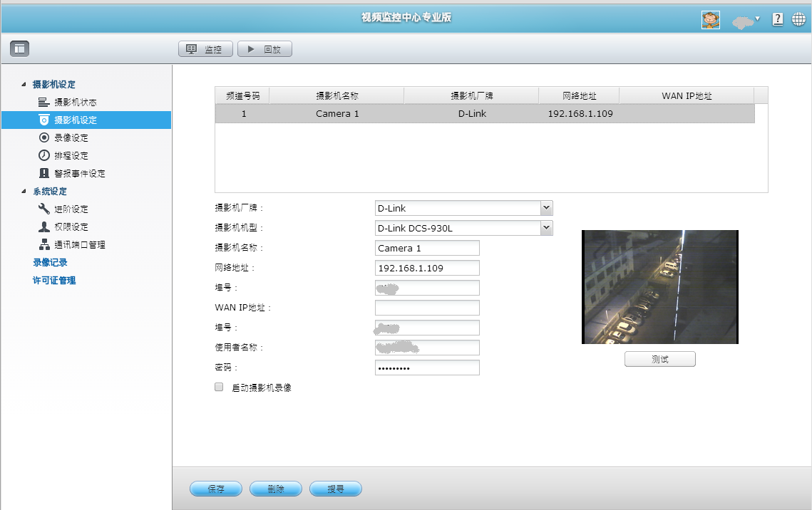Focus the WAN IP地址 input field

coord(427,308)
